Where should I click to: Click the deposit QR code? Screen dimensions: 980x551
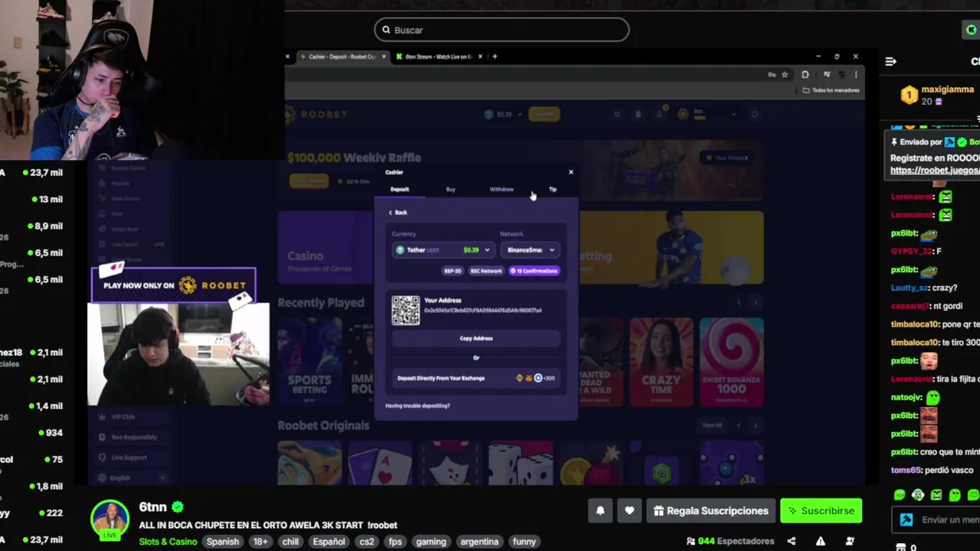[x=406, y=310]
